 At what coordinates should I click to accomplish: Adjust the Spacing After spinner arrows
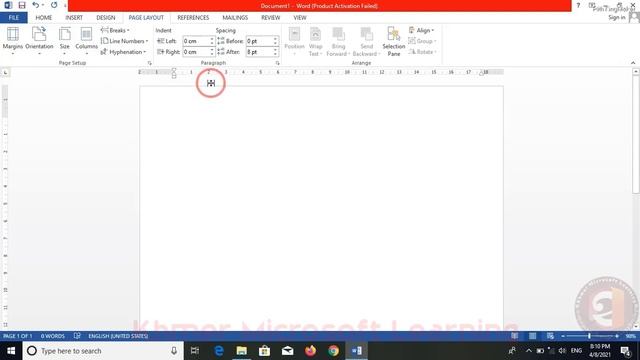pos(276,52)
